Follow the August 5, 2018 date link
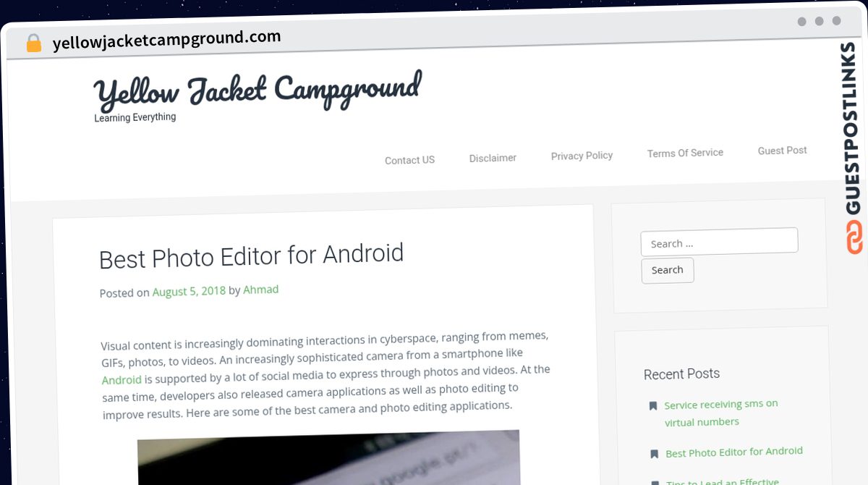868x485 pixels. [189, 292]
